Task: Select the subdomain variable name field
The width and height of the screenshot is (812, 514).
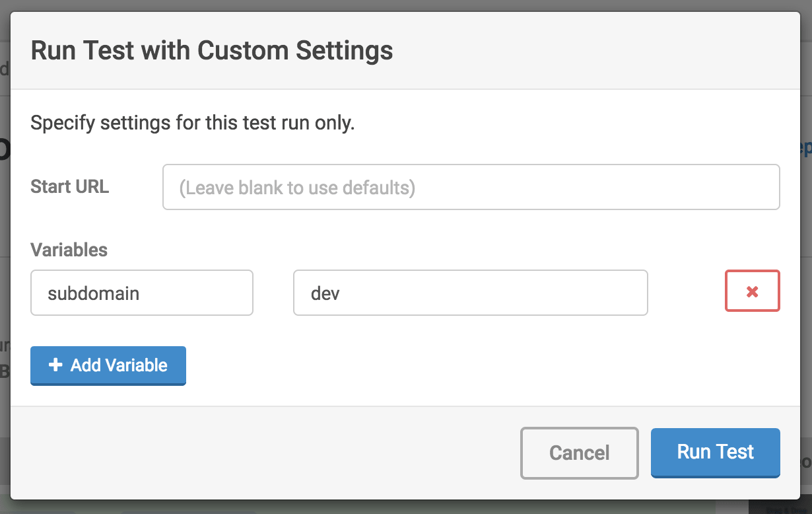Action: click(141, 293)
